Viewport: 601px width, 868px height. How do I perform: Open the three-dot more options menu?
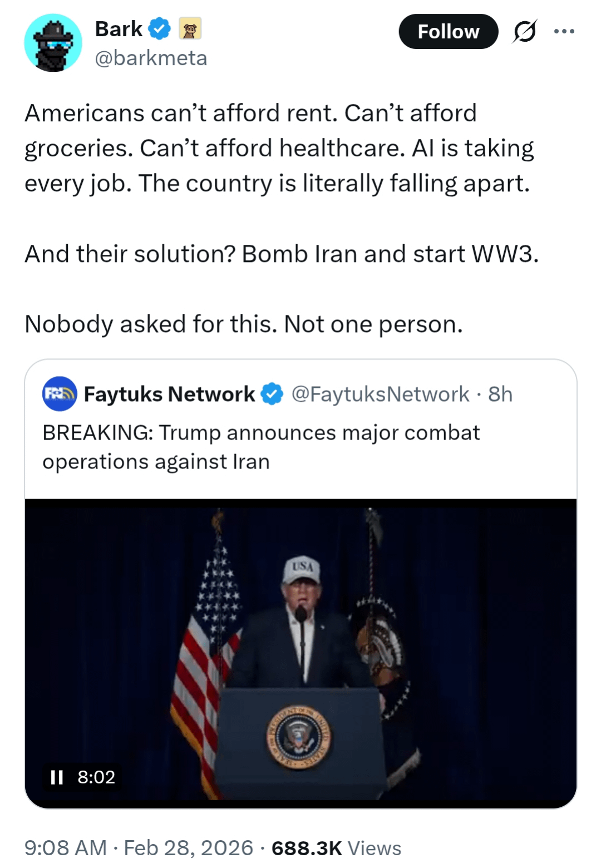(564, 32)
